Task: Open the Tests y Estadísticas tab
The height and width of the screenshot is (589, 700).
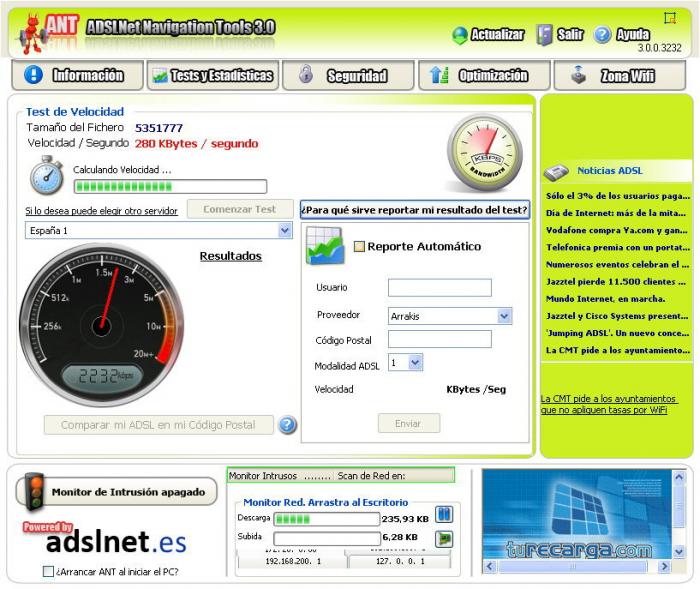Action: click(213, 75)
